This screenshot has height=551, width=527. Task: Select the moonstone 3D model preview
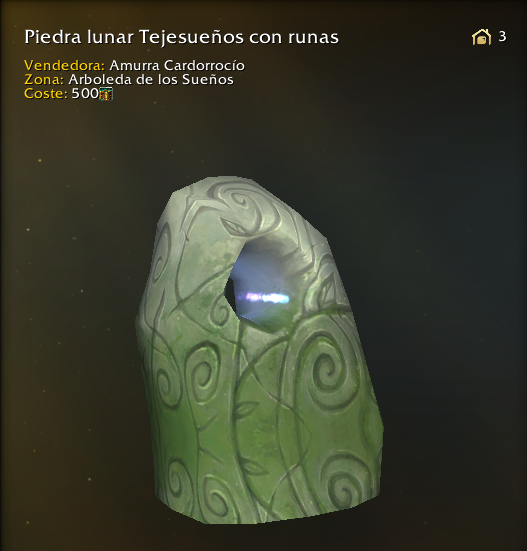pyautogui.click(x=259, y=350)
